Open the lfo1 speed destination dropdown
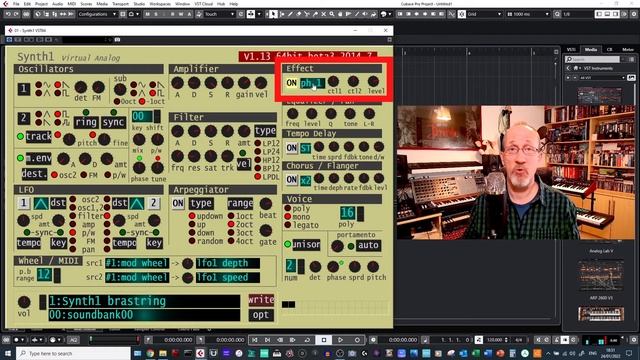Viewport: 640px width, 360px height. click(x=227, y=278)
